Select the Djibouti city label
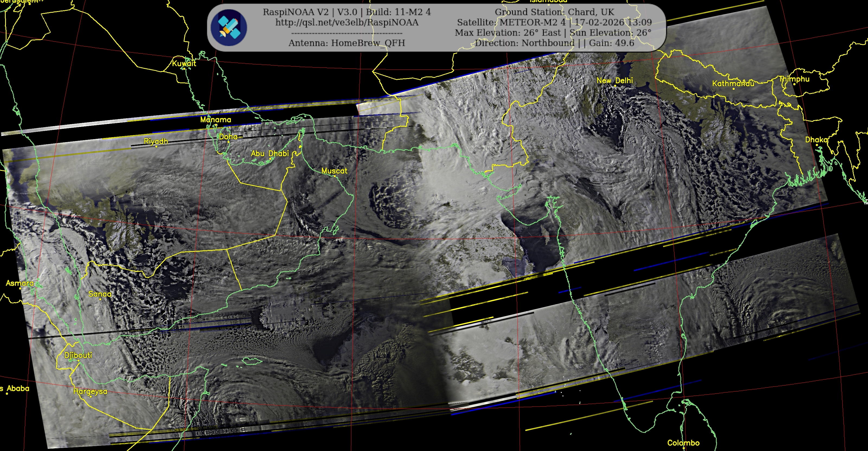868x451 pixels. pyautogui.click(x=78, y=355)
